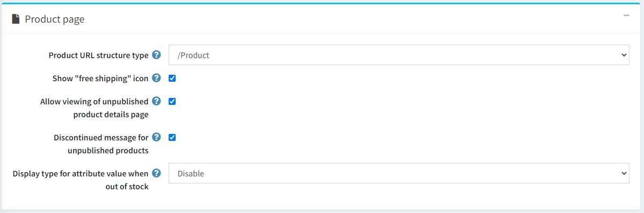The image size is (644, 213).
Task: Click the Display type for attribute value label
Action: 81,180
